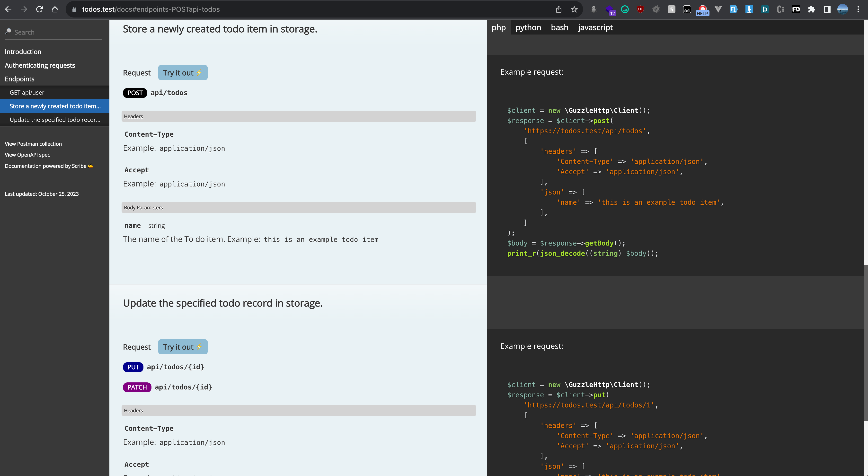The height and width of the screenshot is (476, 868).
Task: Open the Clockify extension
Action: 780,9
